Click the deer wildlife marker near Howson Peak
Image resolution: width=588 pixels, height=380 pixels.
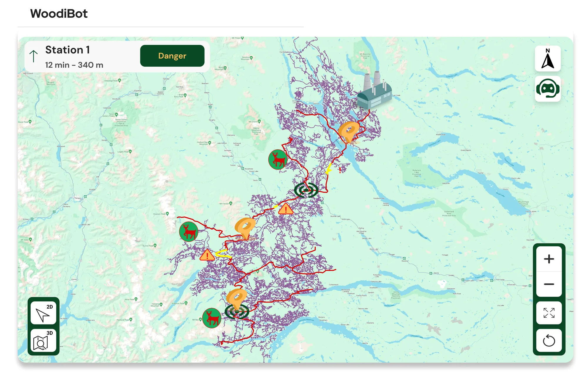click(x=188, y=232)
